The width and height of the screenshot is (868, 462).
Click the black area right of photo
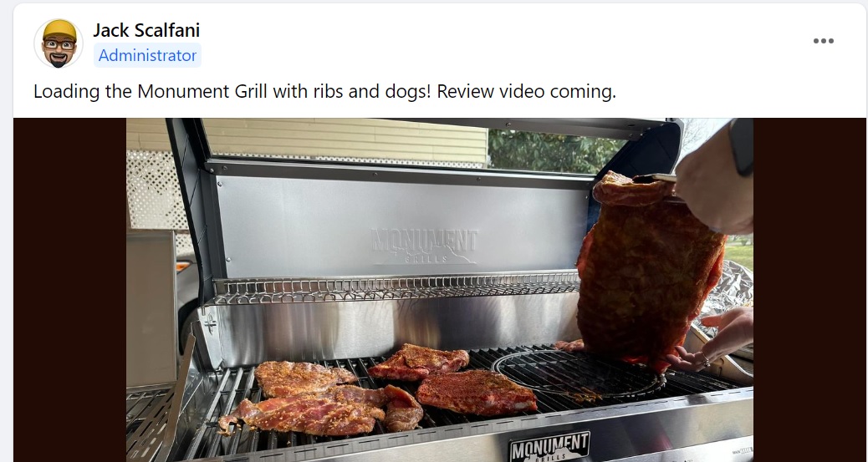click(x=809, y=290)
